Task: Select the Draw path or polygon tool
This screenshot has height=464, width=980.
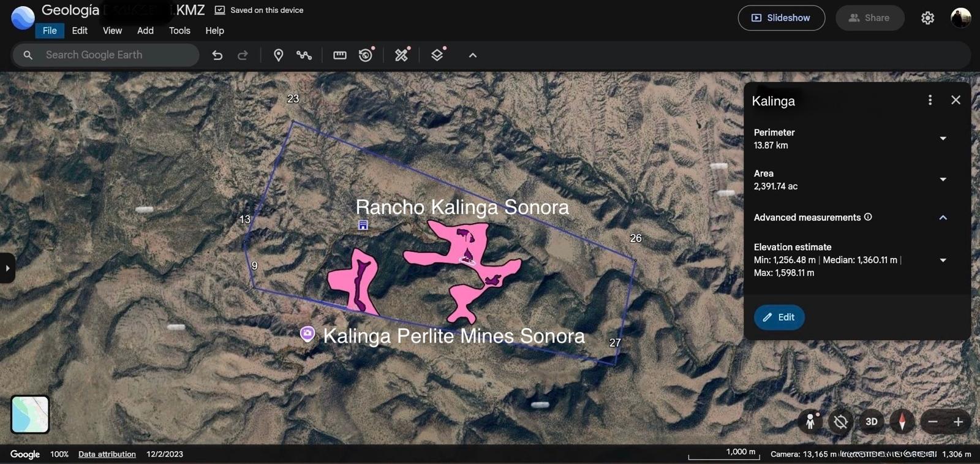Action: point(304,55)
